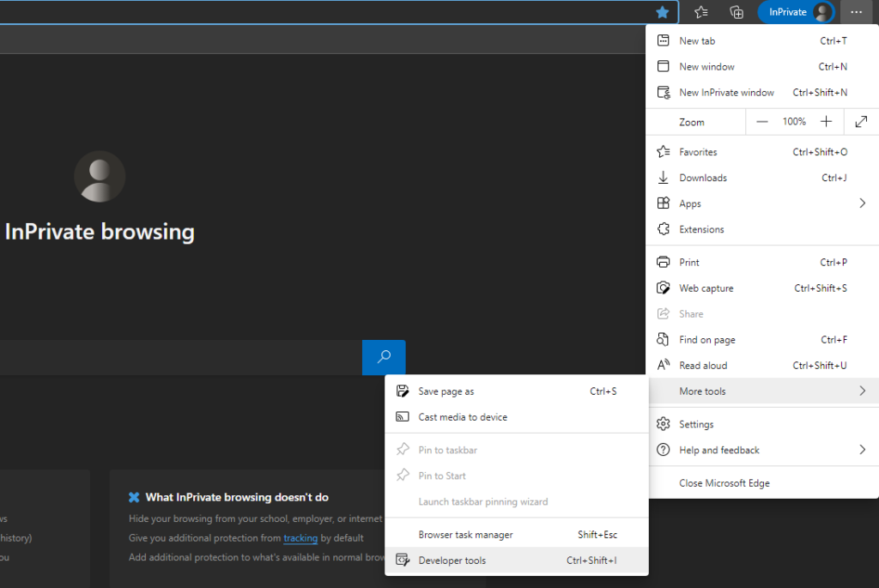This screenshot has width=879, height=588.
Task: Click the Print printer icon
Action: pyautogui.click(x=664, y=262)
